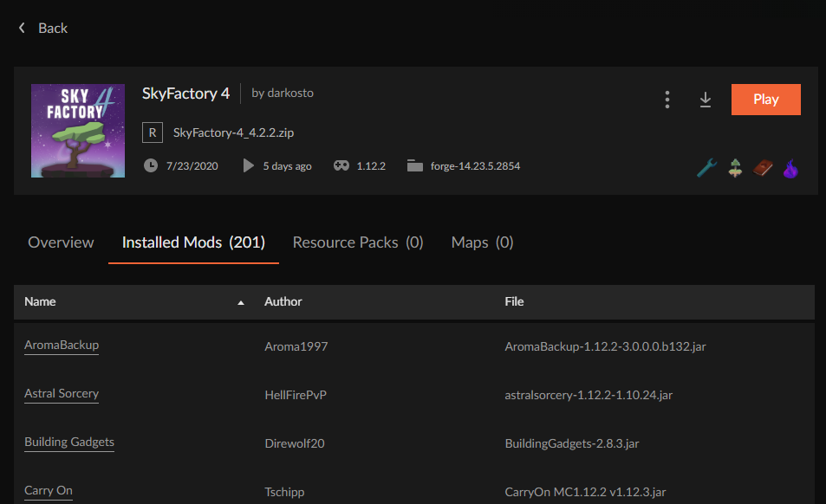
Task: Click author name Direwolf20
Action: point(295,443)
